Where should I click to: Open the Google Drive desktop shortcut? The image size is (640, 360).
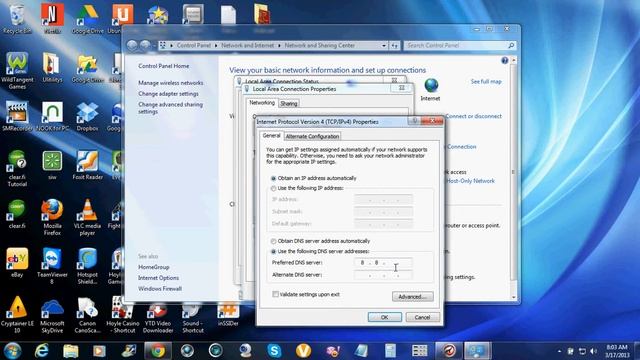point(87,19)
